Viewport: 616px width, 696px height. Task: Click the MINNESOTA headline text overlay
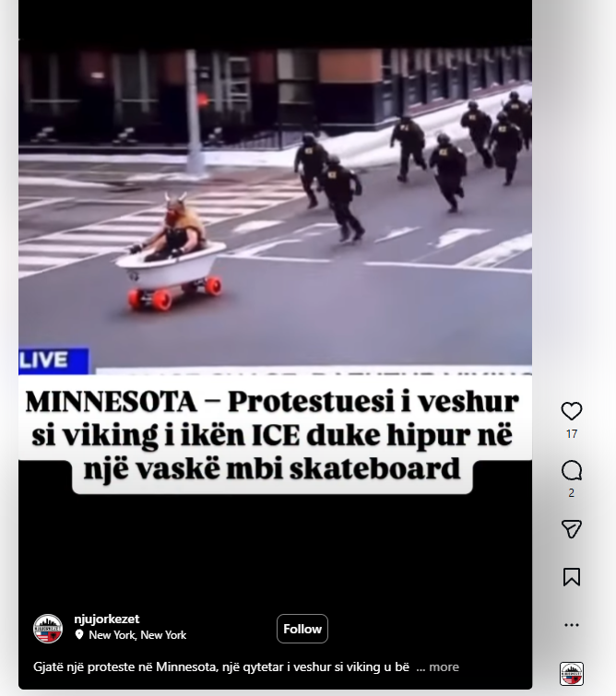(x=272, y=435)
